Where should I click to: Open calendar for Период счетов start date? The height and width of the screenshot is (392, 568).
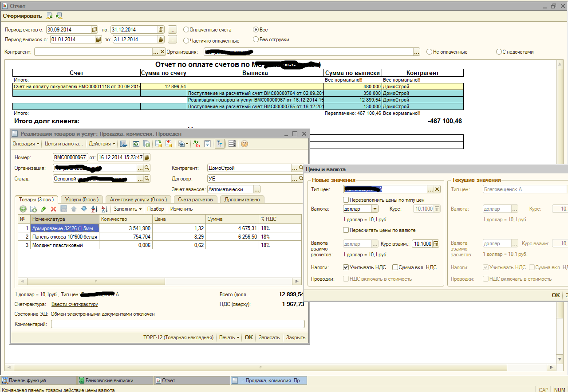[94, 30]
